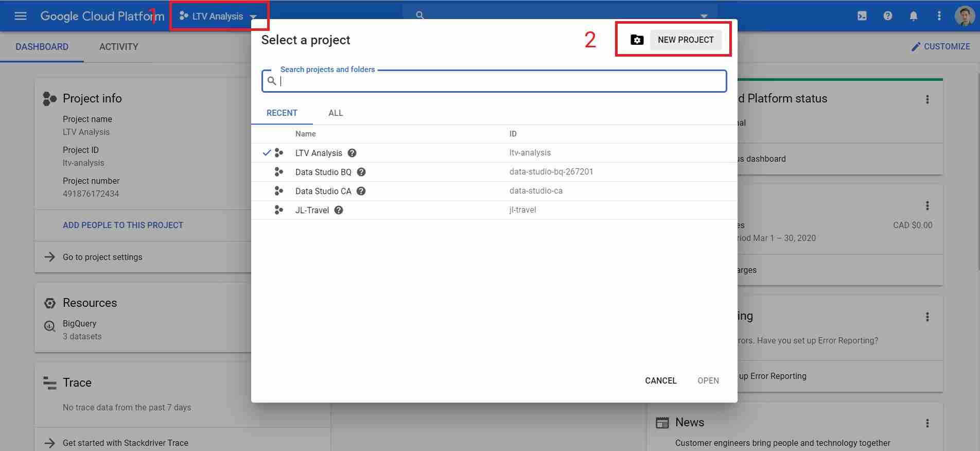Select the All tab in dialog
The height and width of the screenshot is (451, 980).
tap(336, 113)
